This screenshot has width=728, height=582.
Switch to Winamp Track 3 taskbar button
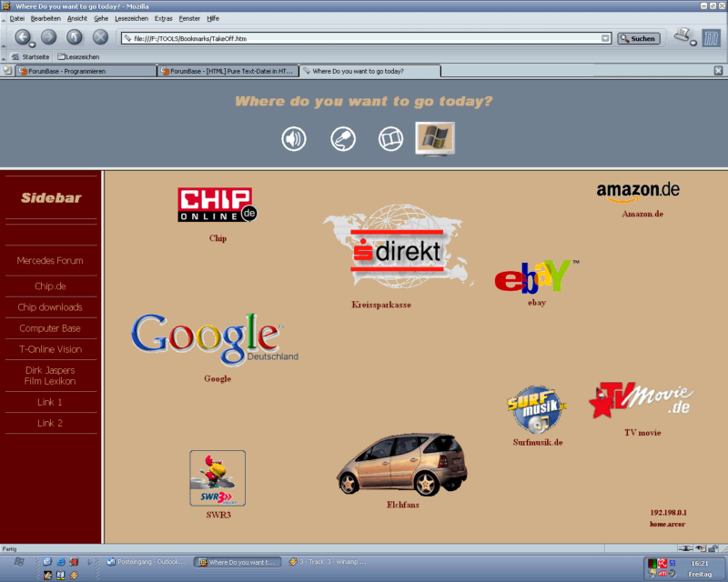pyautogui.click(x=328, y=562)
